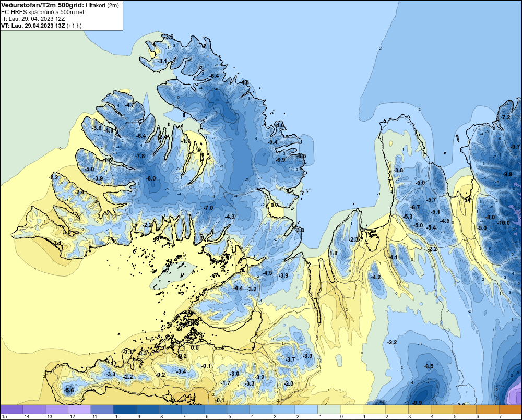Pick the legend swatch between -9 and -8
The image size is (522, 420).
coord(148,410)
